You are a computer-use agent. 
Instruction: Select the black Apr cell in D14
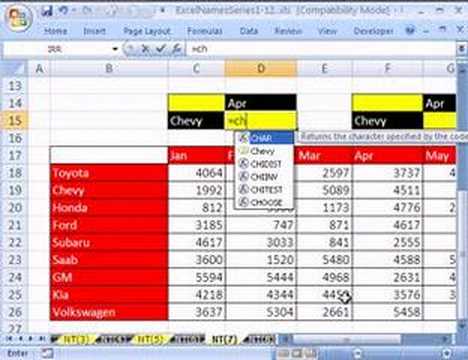click(x=261, y=103)
